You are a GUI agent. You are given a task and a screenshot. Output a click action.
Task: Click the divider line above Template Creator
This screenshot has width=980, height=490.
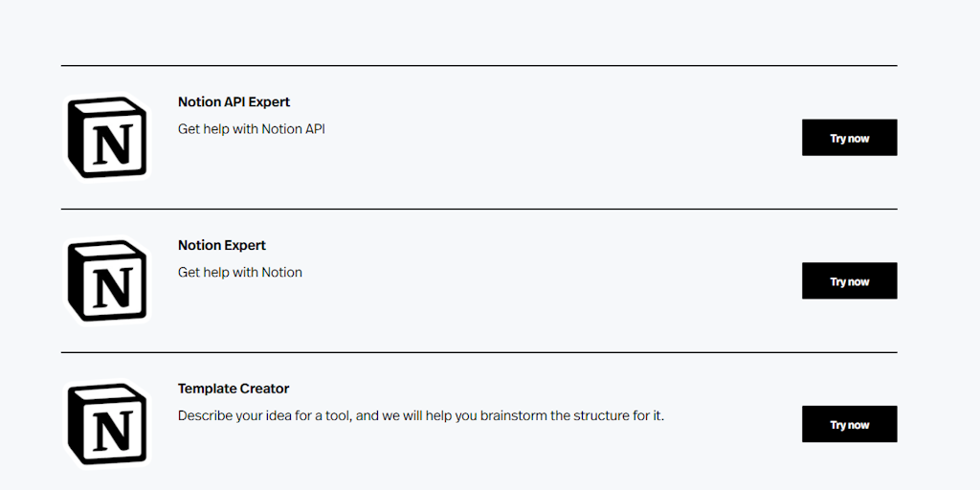(x=479, y=352)
